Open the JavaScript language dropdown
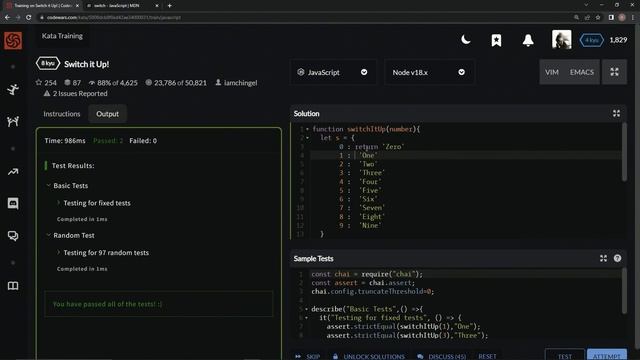Screen dimensions: 640x360 point(333,72)
